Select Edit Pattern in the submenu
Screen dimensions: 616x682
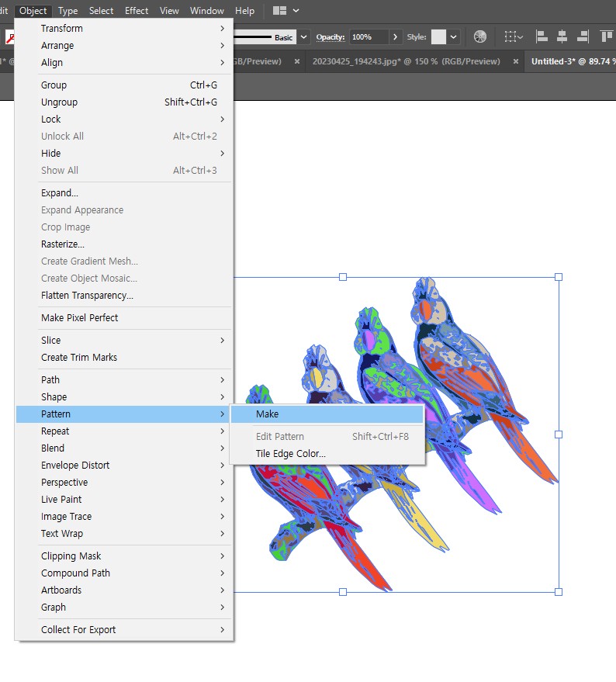click(x=327, y=436)
